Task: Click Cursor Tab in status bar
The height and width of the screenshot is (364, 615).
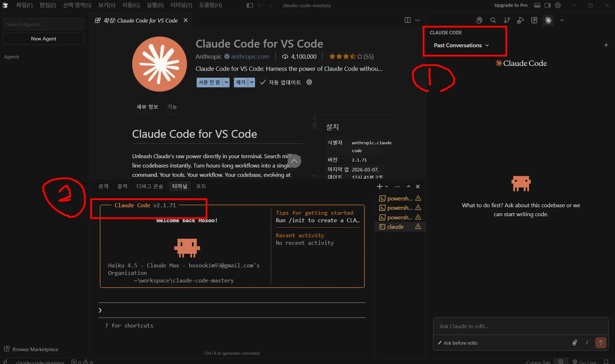Action: pos(538,362)
